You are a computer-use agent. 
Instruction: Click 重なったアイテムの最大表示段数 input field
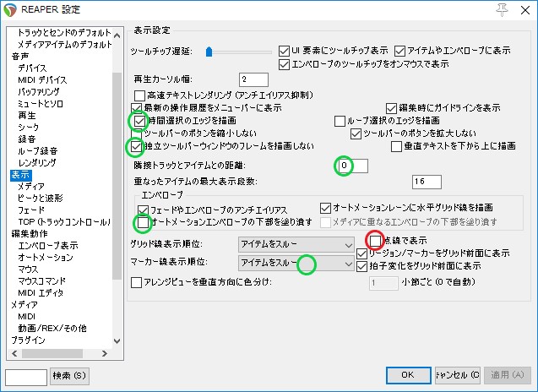point(427,182)
